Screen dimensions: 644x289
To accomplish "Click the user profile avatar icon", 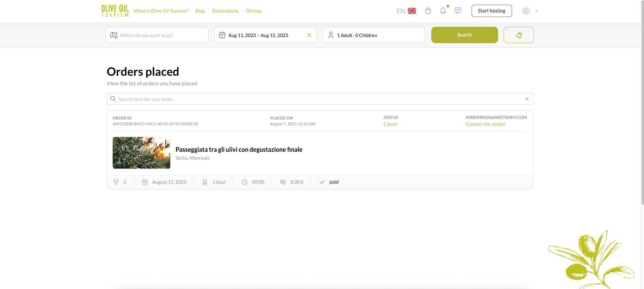I will pos(526,11).
